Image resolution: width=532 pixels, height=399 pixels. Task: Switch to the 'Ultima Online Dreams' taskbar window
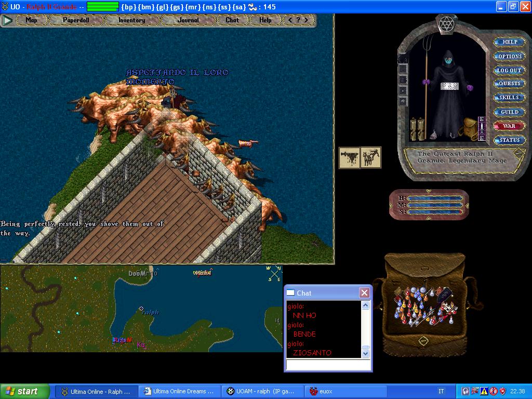point(179,392)
